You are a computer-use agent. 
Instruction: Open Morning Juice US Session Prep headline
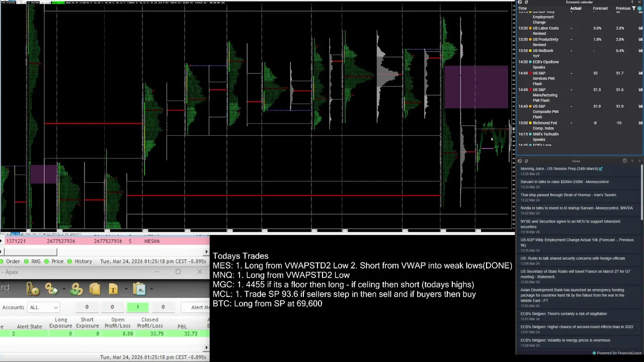point(559,169)
